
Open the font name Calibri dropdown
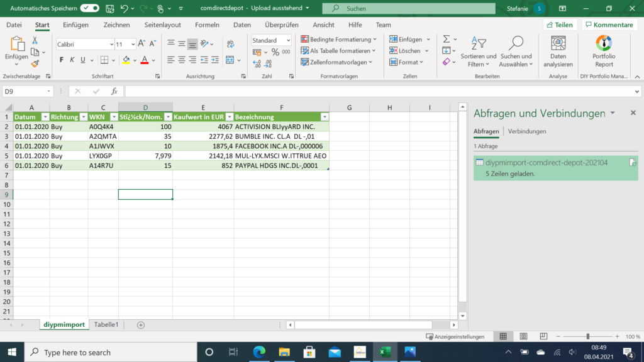click(x=111, y=44)
